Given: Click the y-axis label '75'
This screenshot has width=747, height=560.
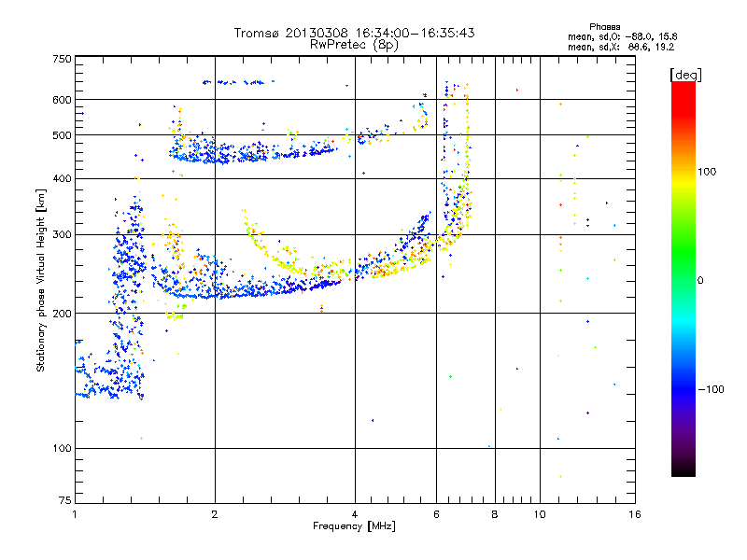Looking at the screenshot, I should pos(65,500).
